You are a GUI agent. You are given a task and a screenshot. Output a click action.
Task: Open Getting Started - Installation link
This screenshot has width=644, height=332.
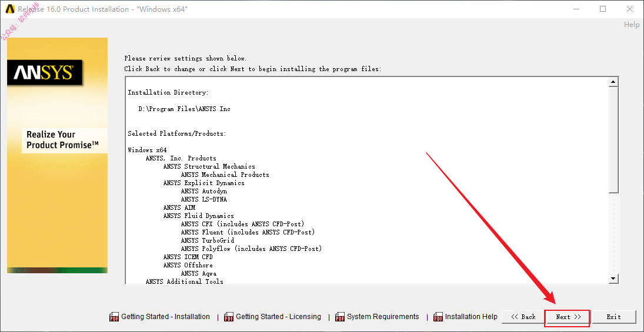tap(165, 316)
